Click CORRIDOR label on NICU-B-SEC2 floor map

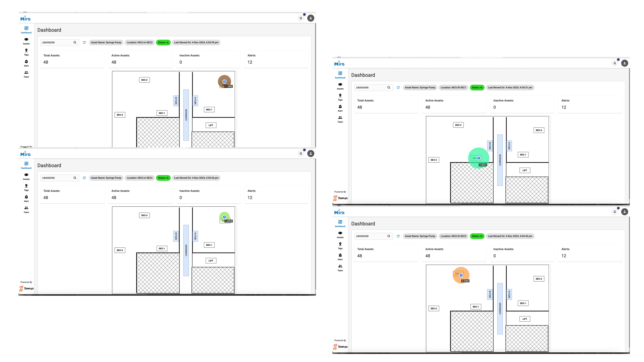click(500, 309)
